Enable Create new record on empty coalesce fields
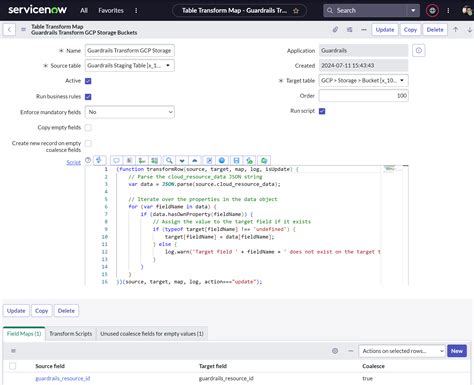Viewport: 474px width, 385px height. click(x=88, y=143)
